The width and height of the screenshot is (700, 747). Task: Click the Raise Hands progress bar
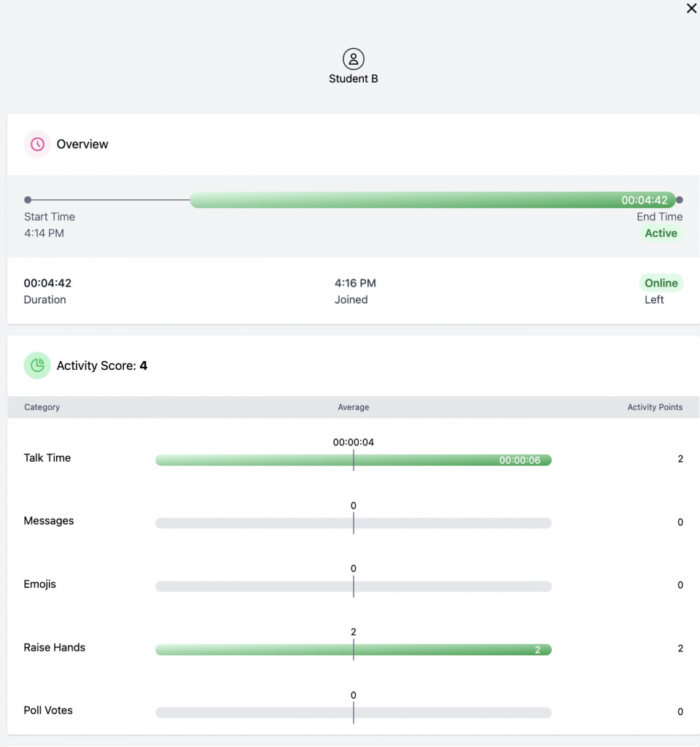[354, 649]
